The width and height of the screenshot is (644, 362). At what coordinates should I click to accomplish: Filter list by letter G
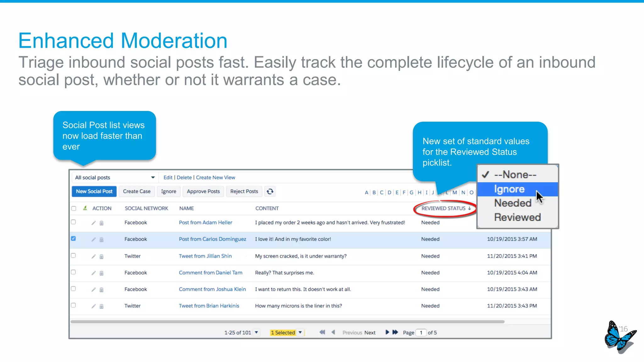[412, 193]
